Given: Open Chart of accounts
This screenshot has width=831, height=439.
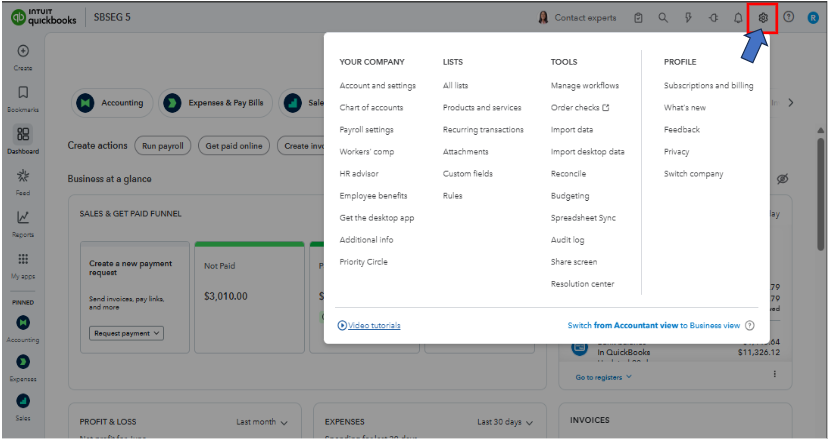Looking at the screenshot, I should click(x=371, y=108).
